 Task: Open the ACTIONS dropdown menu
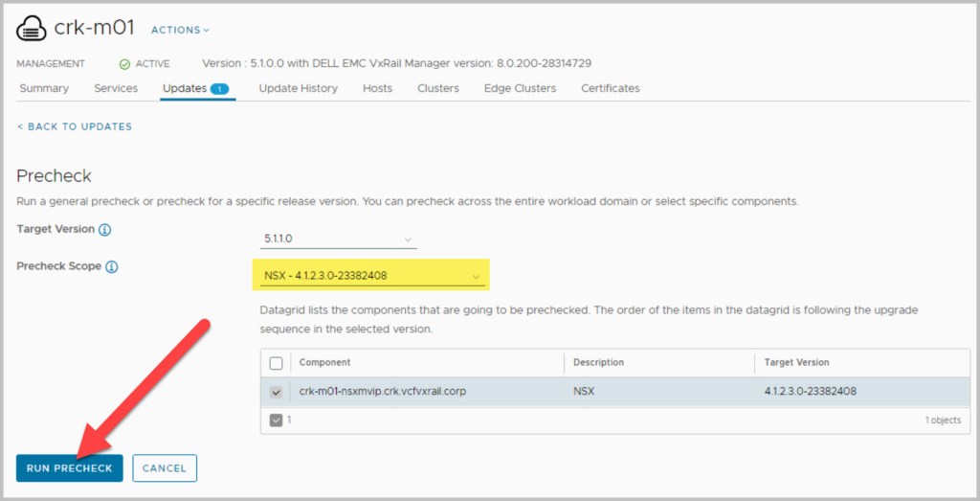[180, 31]
